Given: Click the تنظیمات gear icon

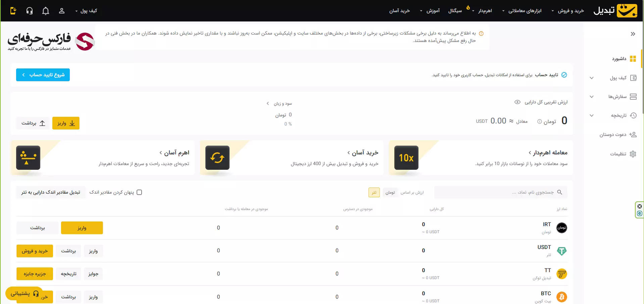Looking at the screenshot, I should point(633,154).
